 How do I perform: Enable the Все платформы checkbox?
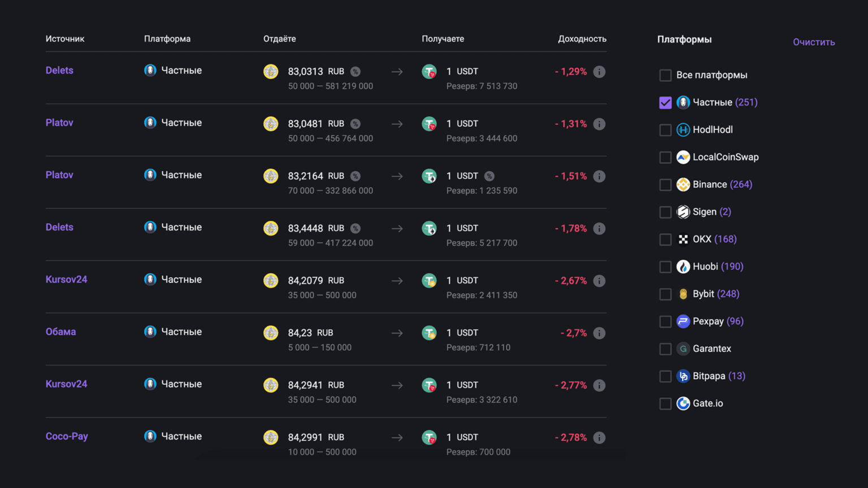665,75
